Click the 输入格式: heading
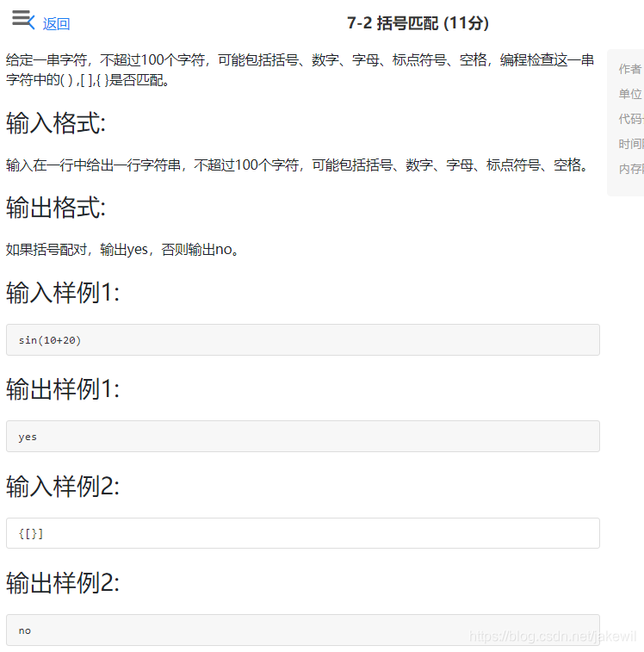Viewport: 644px width, 652px height. click(56, 123)
